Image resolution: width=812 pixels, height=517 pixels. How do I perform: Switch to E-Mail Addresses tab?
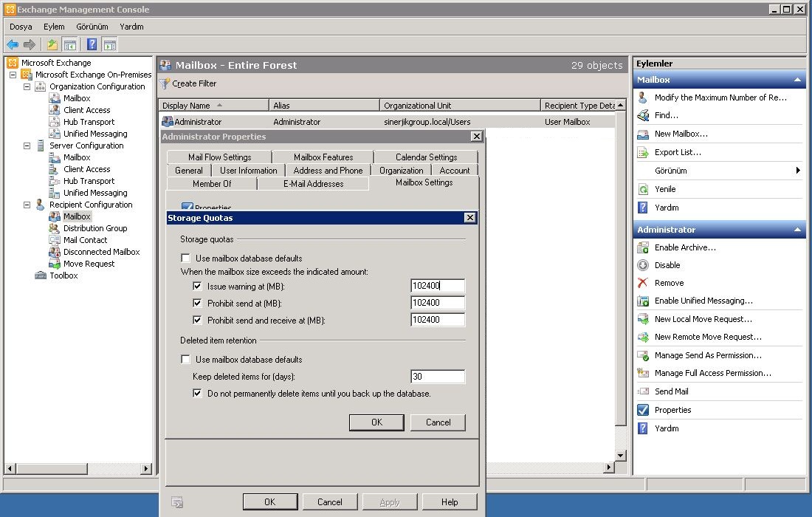point(313,184)
